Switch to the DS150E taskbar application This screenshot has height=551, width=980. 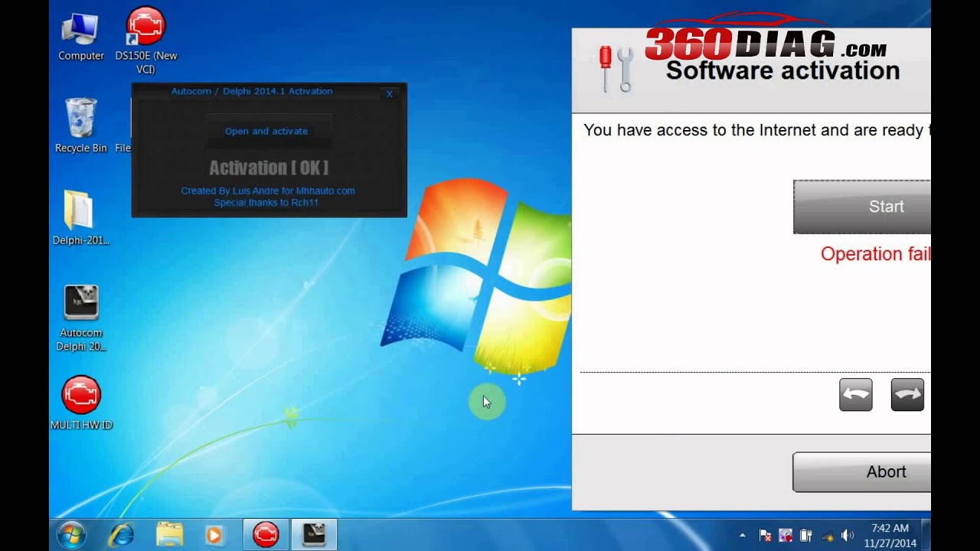pos(266,534)
